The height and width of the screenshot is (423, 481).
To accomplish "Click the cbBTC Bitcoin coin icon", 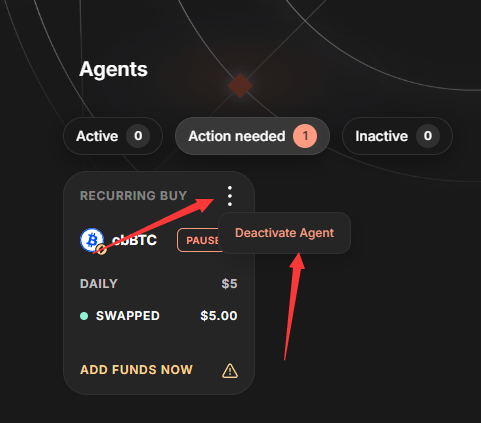I will click(92, 240).
